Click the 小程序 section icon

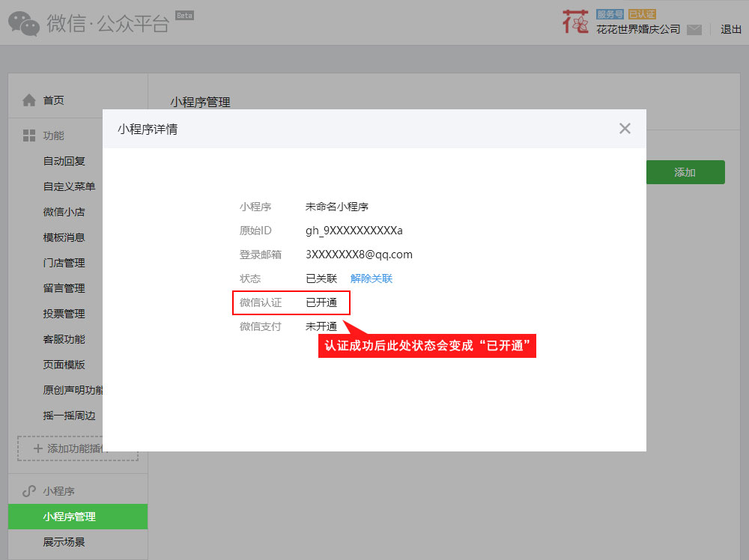click(x=29, y=491)
